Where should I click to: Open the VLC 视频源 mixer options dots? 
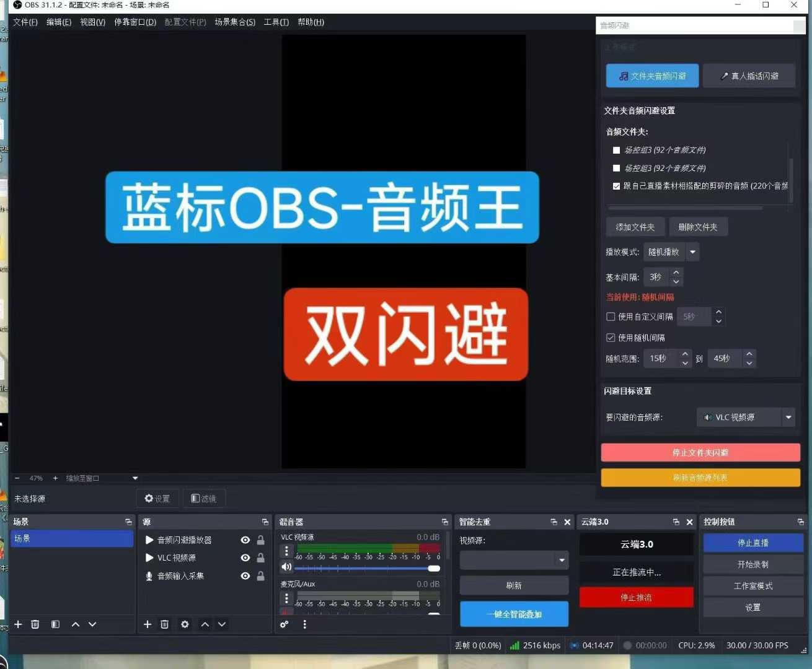coord(286,551)
